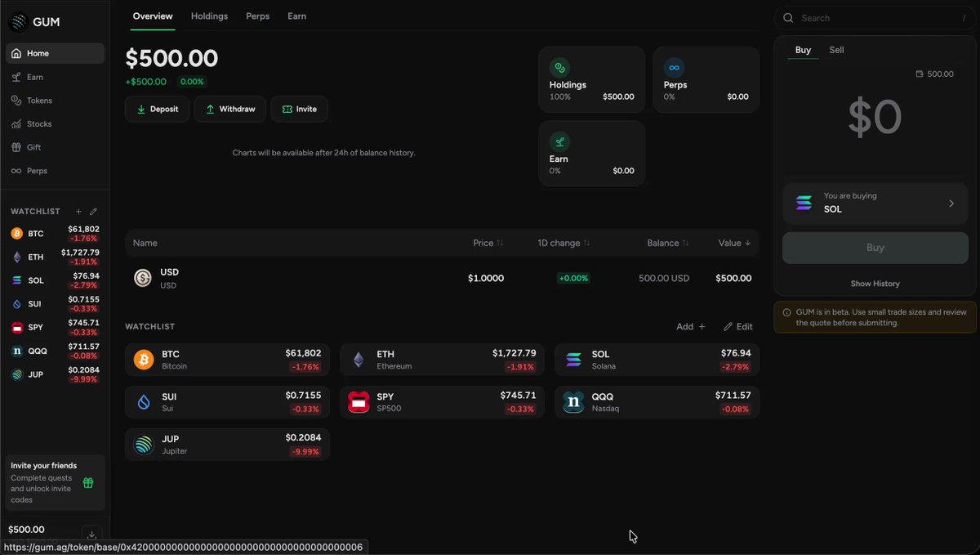Open Gift page from the sidebar
The height and width of the screenshot is (555, 980).
(55, 147)
